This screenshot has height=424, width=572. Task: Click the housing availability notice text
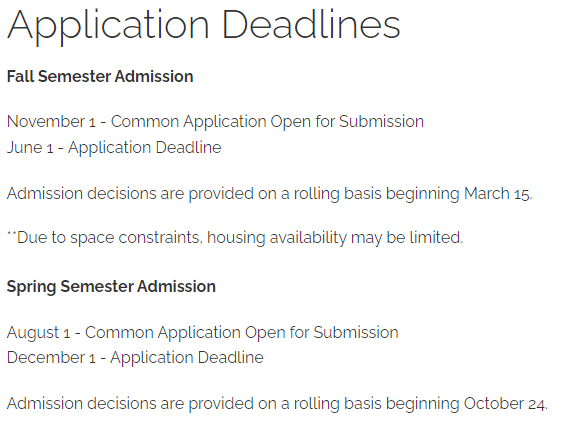pos(235,238)
